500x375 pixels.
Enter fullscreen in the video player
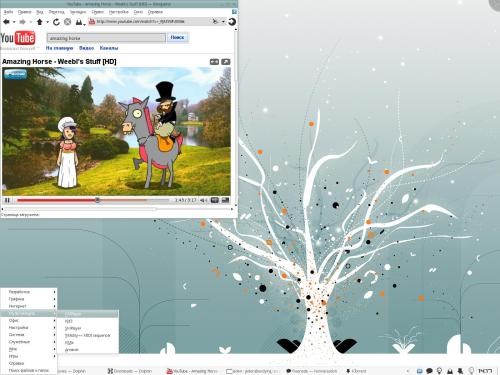225,200
